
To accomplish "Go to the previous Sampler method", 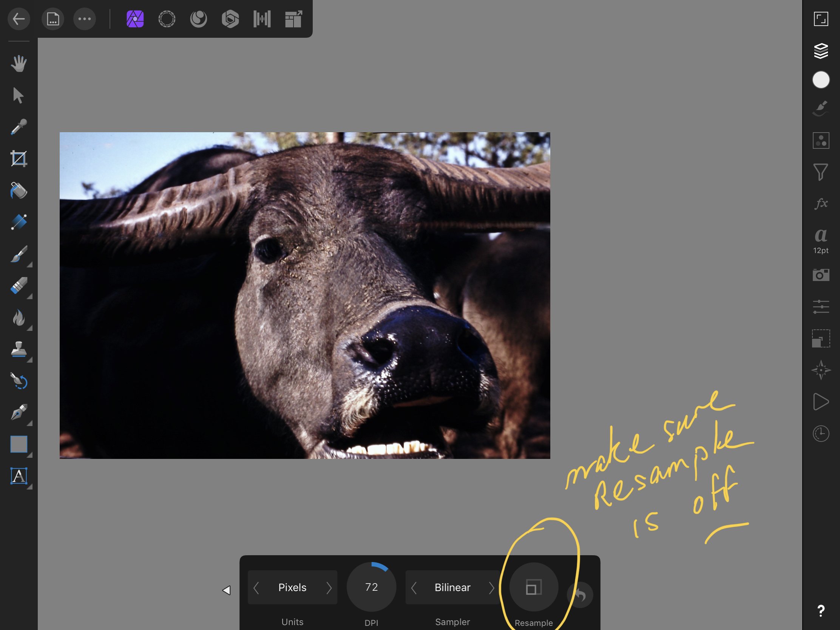I will pos(414,588).
